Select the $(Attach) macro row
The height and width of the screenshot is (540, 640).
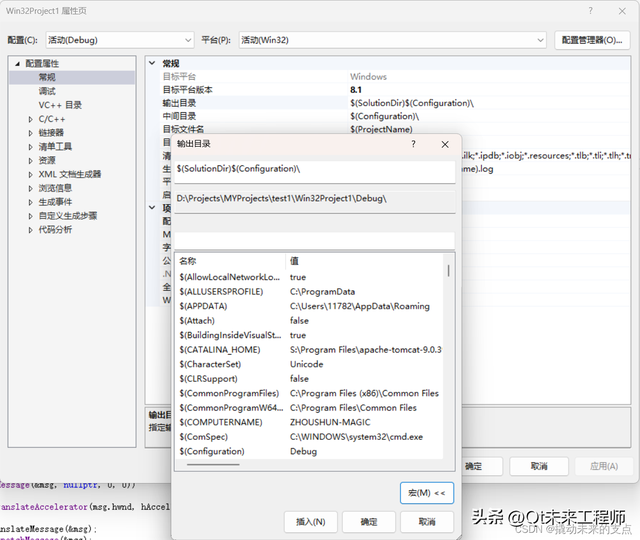tap(310, 321)
